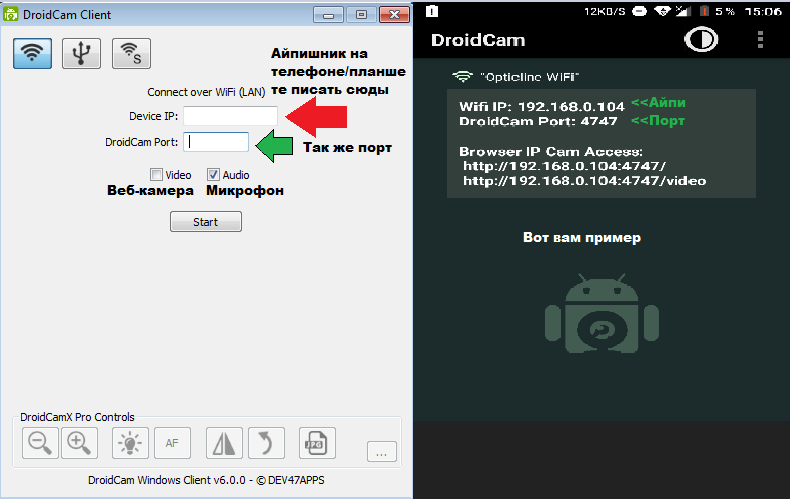
Task: Click the DroidCam Client title bar app icon
Action: 11,14
